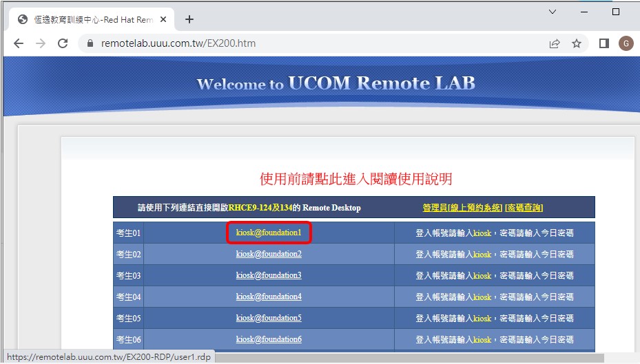This screenshot has height=364, width=640.
Task: Open the Chrome profile avatar G
Action: pos(626,43)
